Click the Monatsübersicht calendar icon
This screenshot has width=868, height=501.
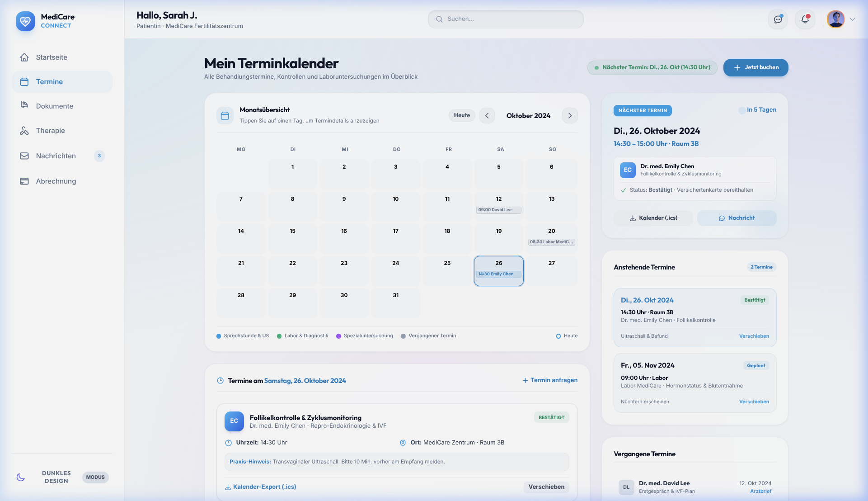pos(225,116)
